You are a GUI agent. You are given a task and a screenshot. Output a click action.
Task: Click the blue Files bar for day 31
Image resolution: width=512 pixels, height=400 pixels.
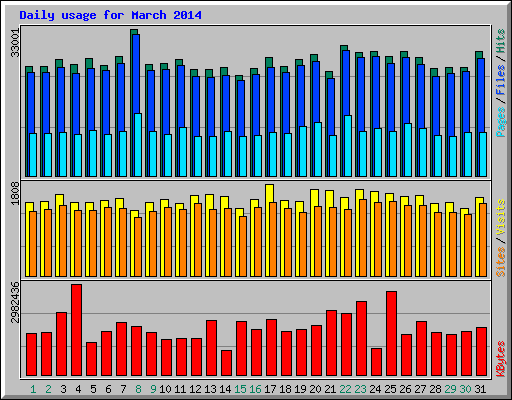[x=481, y=95]
